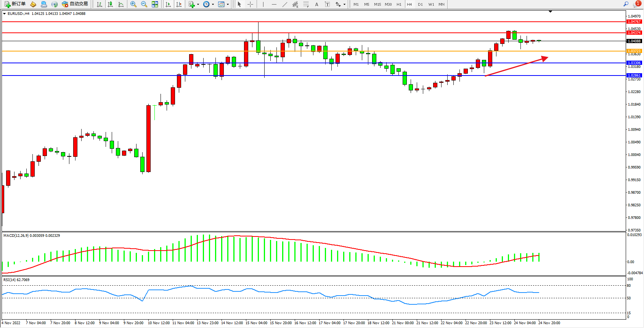Select the Fibonacci retracement tool
The image size is (644, 328).
[x=306, y=4]
